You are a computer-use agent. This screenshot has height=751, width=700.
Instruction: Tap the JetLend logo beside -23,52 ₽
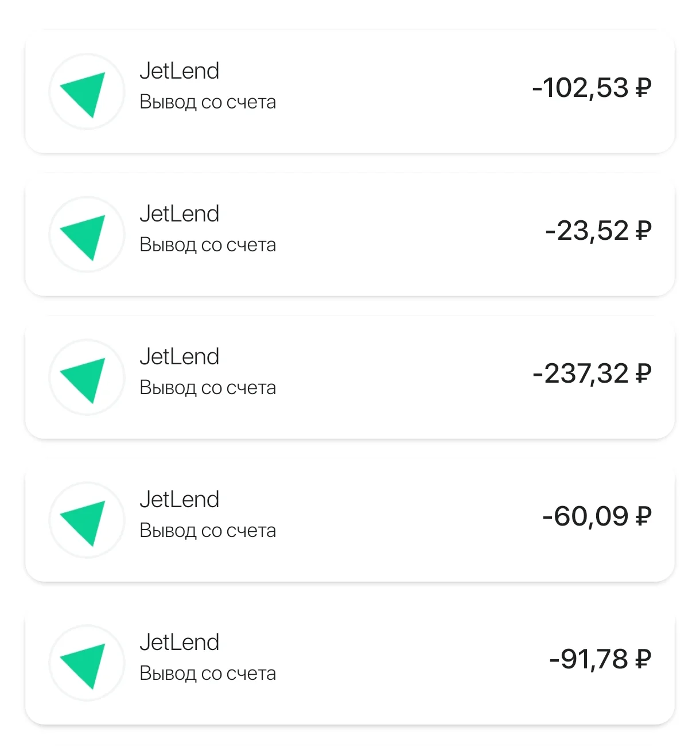tap(87, 235)
